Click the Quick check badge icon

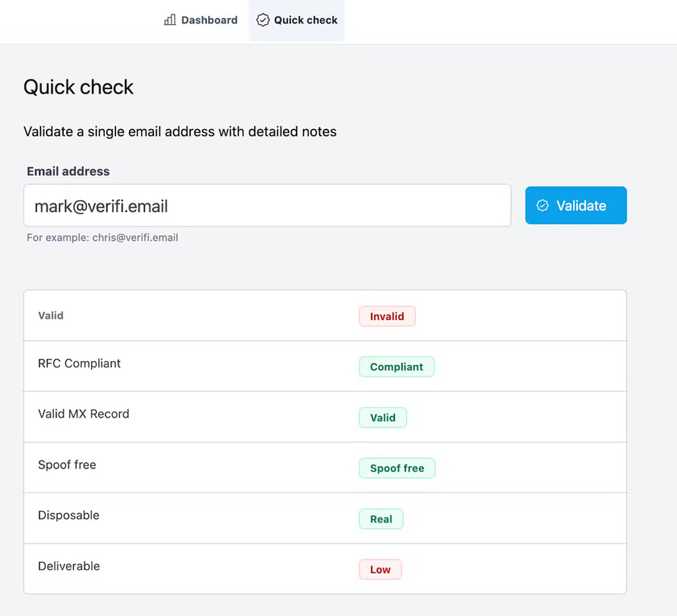tap(263, 20)
